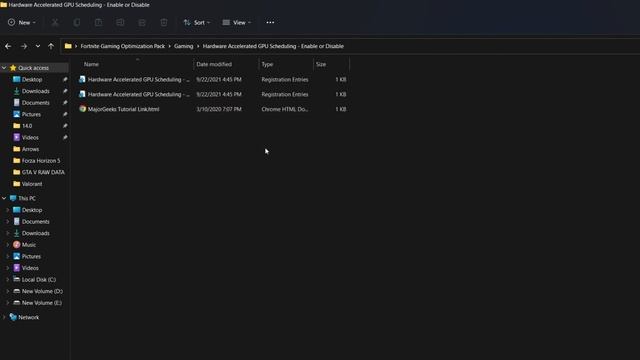Click the Rename icon in toolbar
Screen dimensions: 640x360
(x=120, y=22)
